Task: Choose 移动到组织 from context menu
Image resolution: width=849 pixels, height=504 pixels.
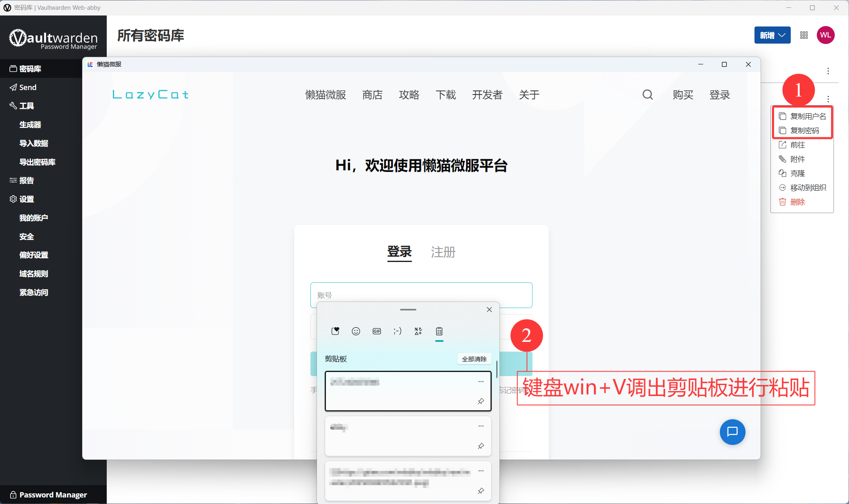Action: click(802, 187)
